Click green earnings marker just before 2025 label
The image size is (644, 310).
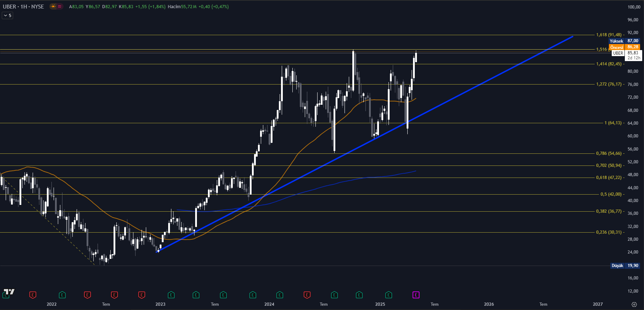(359, 295)
